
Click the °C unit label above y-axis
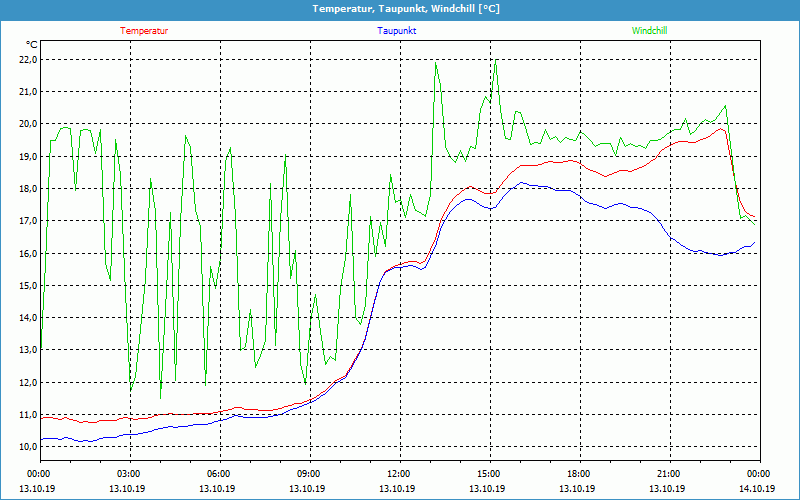[32, 44]
